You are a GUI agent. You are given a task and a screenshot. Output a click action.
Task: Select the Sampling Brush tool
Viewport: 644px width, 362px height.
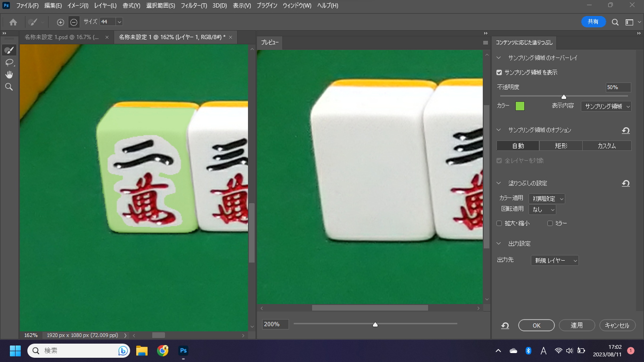pos(9,50)
